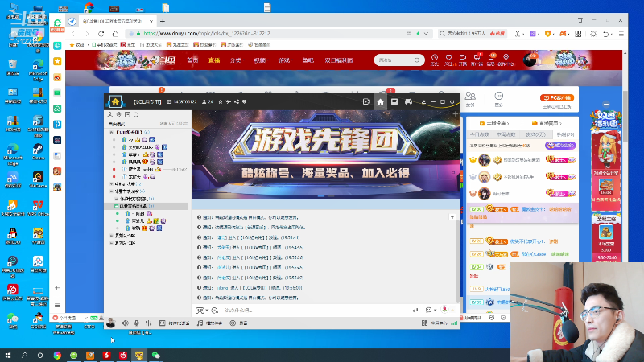Click the share icon in YY title bar

[x=237, y=102]
